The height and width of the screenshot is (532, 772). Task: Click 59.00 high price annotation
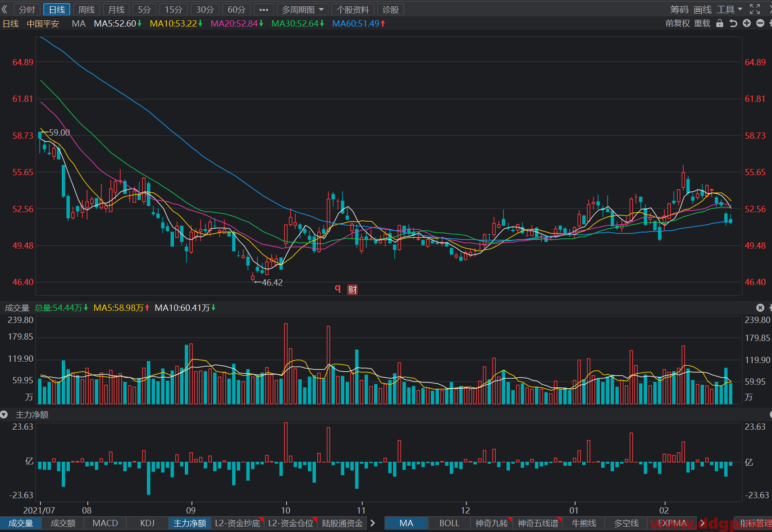click(x=59, y=132)
